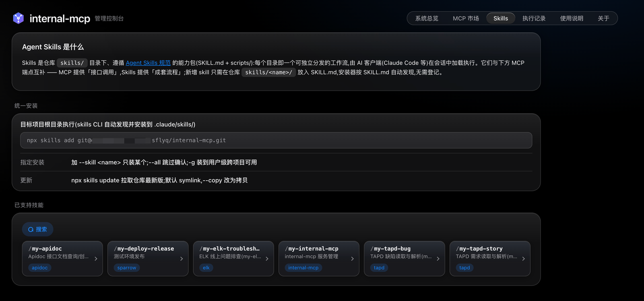Screen dimensions: 644x301
Task: Expand the /my-elk-troublesh… card chevron
Action: click(x=267, y=259)
